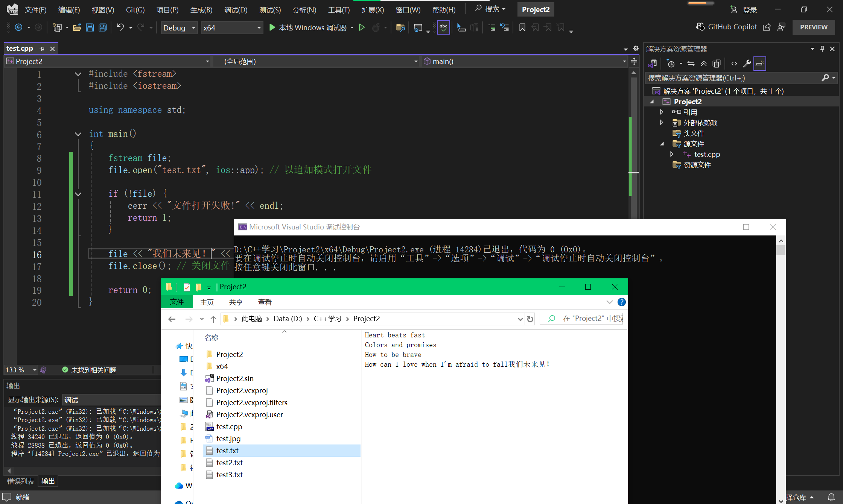Image resolution: width=843 pixels, height=504 pixels.
Task: Click debug console vertical scrollbar thumb
Action: click(781, 250)
